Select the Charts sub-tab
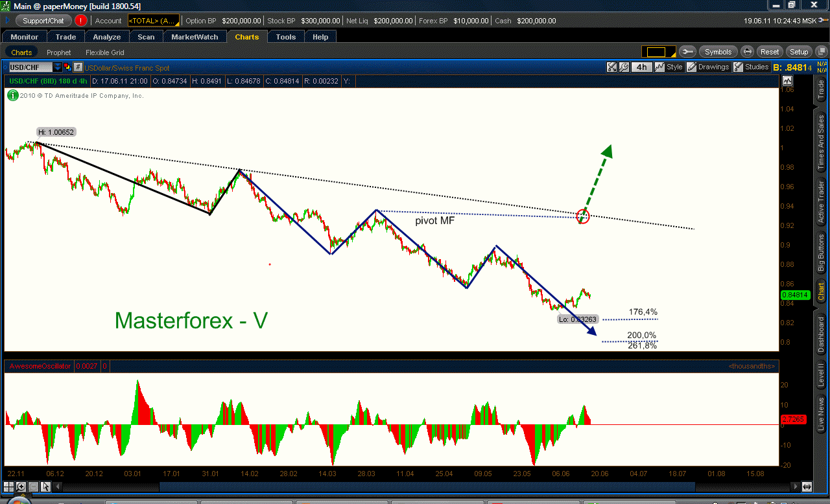 tap(21, 52)
